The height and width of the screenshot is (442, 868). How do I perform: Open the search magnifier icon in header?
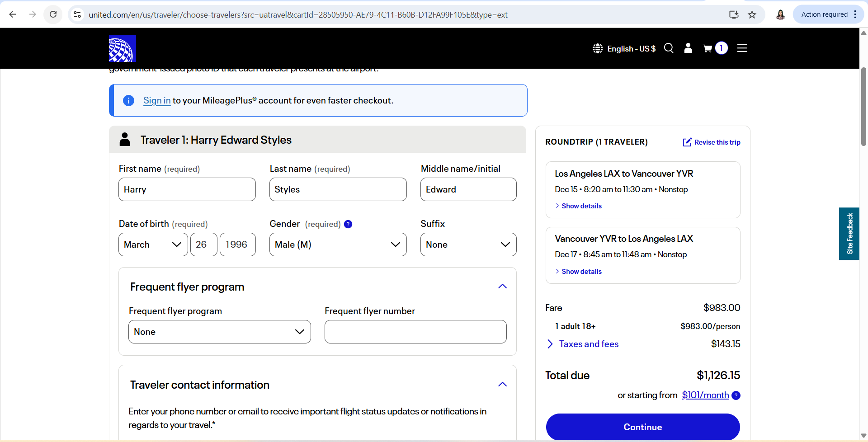tap(669, 48)
